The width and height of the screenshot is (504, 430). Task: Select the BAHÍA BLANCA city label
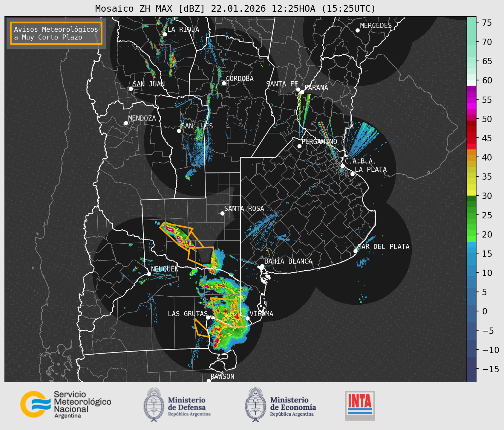(288, 261)
